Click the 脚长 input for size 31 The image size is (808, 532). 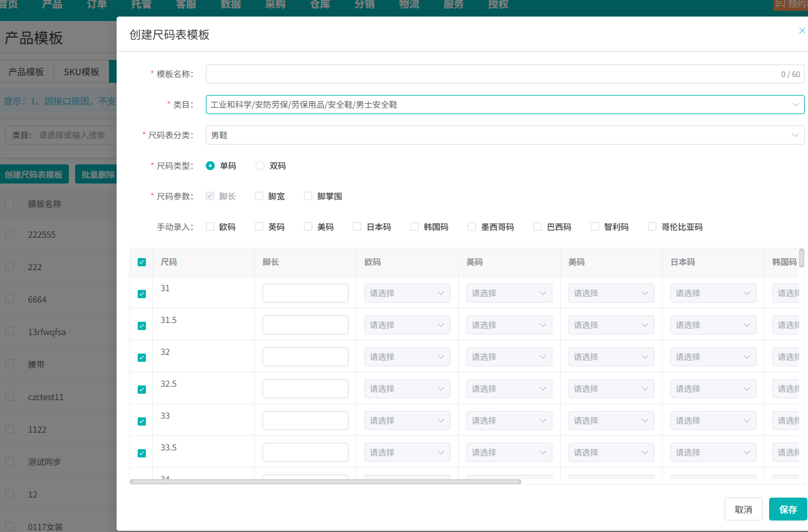pyautogui.click(x=305, y=293)
